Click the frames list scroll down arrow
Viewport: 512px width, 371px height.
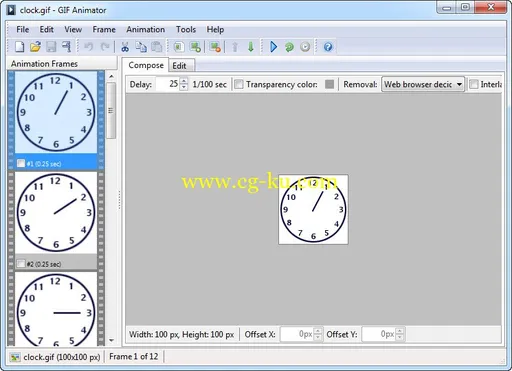click(x=111, y=340)
